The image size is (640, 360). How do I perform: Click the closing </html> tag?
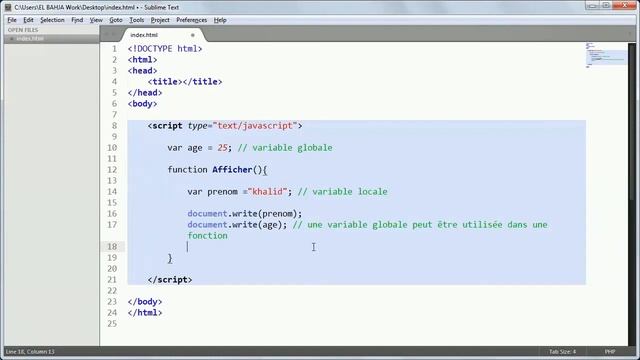coord(145,313)
